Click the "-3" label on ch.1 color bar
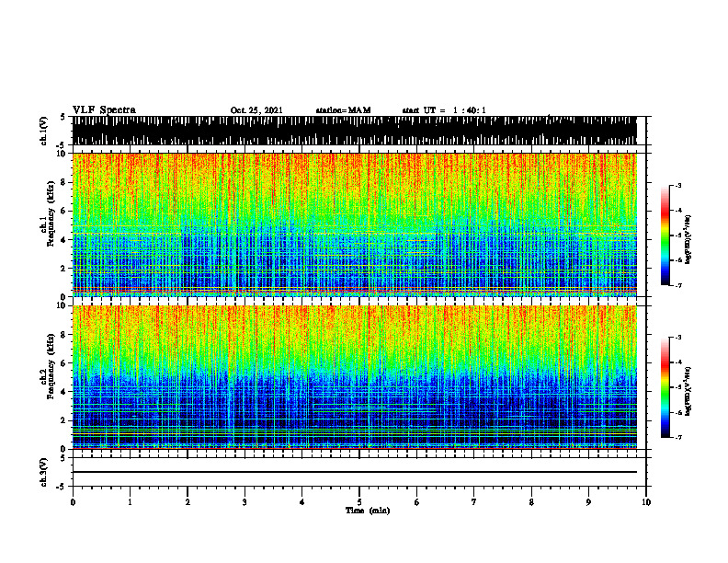Image resolution: width=728 pixels, height=563 pixels. tap(677, 186)
